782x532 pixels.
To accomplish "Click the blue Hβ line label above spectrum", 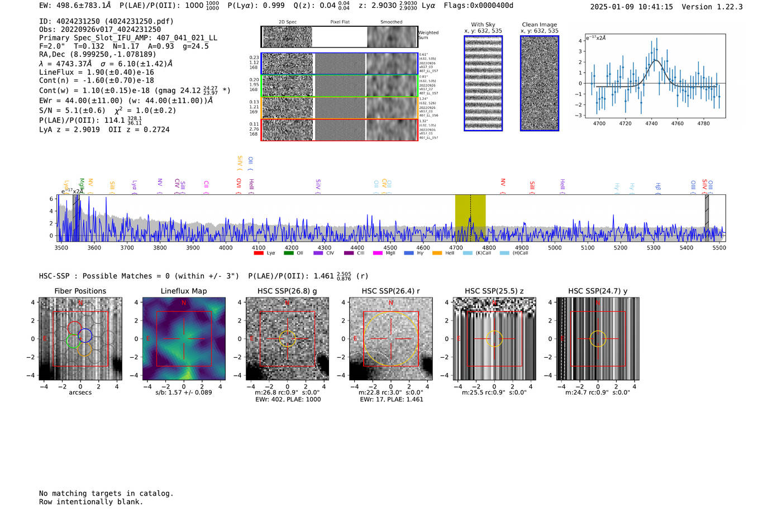I will [x=658, y=187].
